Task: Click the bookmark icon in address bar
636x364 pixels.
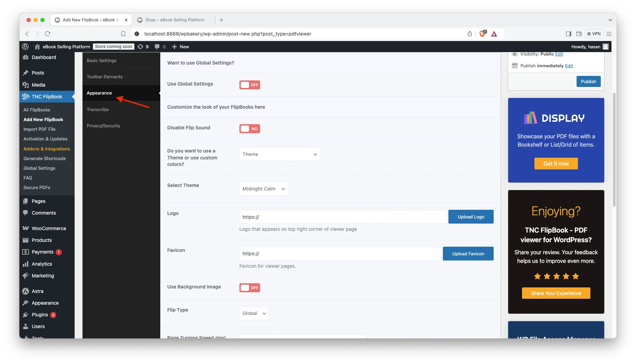Action: pos(123,34)
